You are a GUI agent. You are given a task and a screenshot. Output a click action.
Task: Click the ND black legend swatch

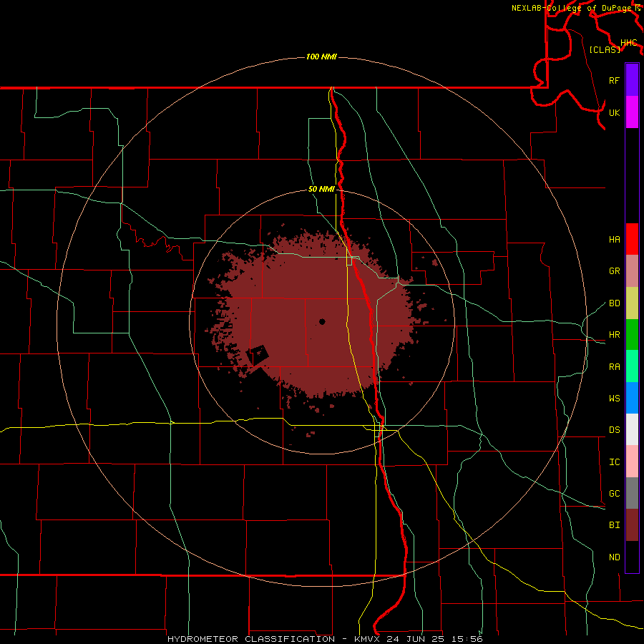[x=632, y=557]
